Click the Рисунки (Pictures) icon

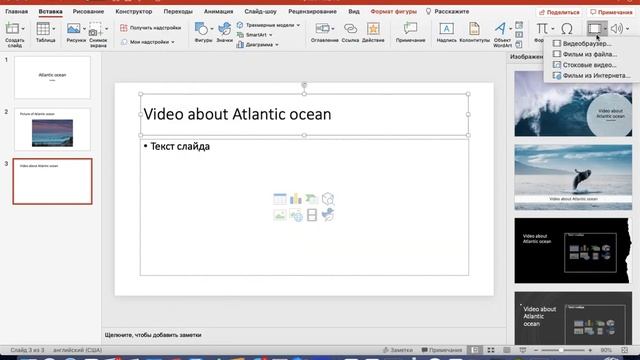[73, 29]
